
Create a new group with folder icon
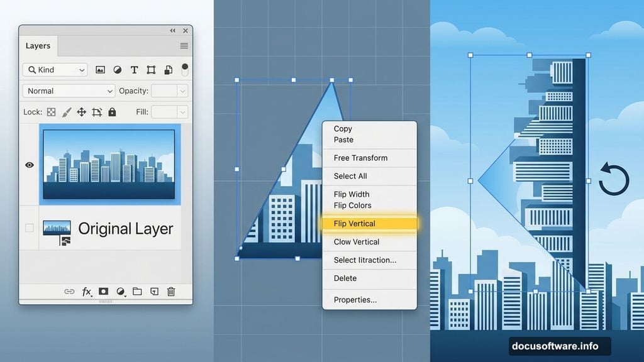coord(137,292)
